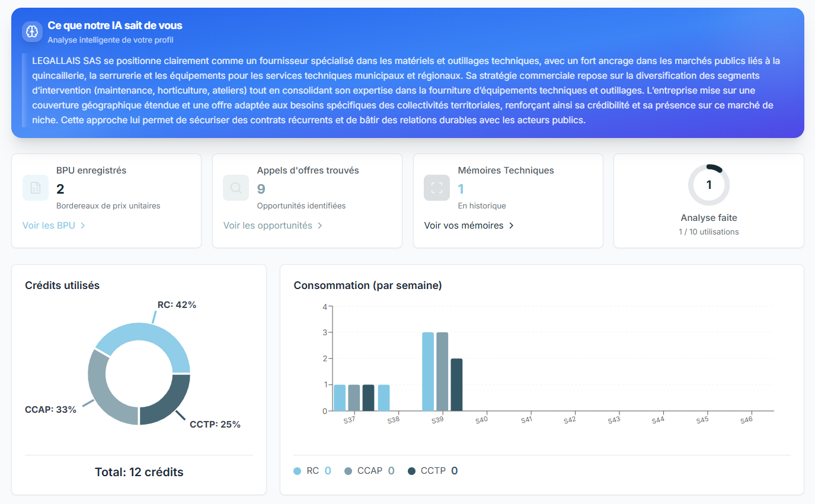Click the brain AI icon in banner
The width and height of the screenshot is (815, 504).
coord(32,31)
